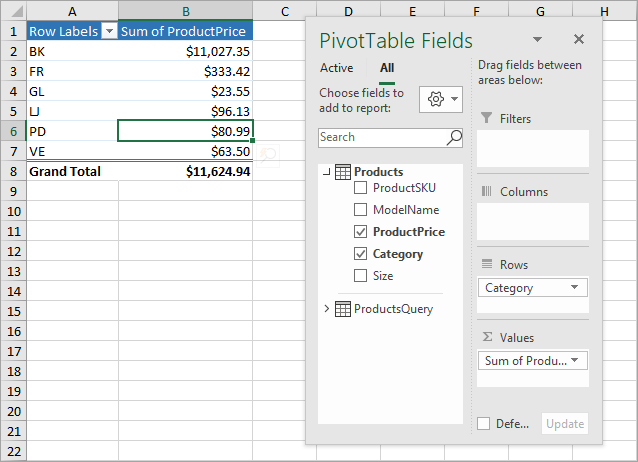Image resolution: width=638 pixels, height=462 pixels.
Task: Check the ModelName field
Action: 361,210
